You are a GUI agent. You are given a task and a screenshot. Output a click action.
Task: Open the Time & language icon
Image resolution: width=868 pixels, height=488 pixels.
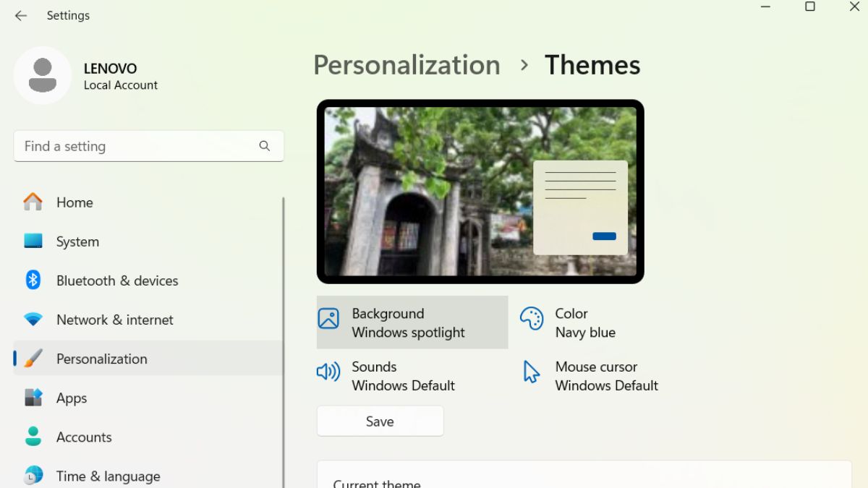(x=33, y=475)
